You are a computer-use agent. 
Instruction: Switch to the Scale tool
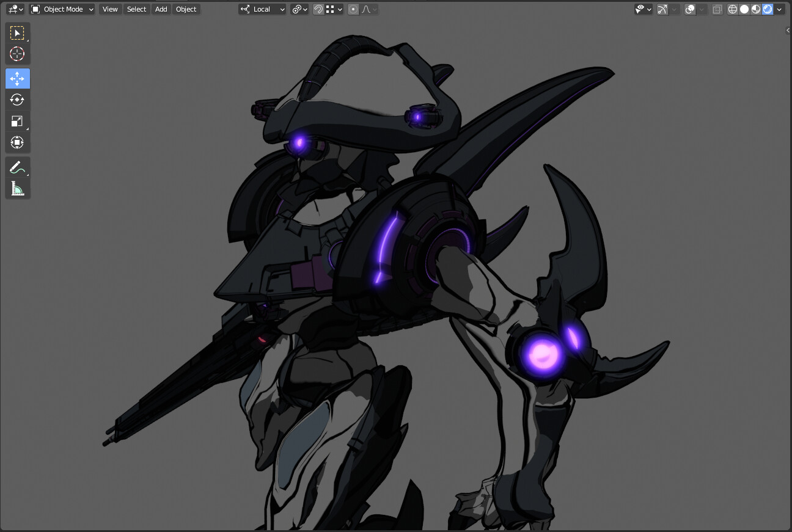[16, 121]
